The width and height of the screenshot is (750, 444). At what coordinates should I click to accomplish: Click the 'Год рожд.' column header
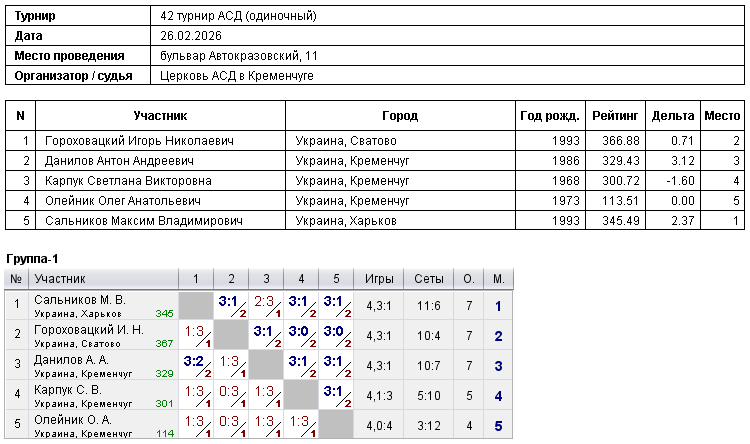(x=550, y=116)
